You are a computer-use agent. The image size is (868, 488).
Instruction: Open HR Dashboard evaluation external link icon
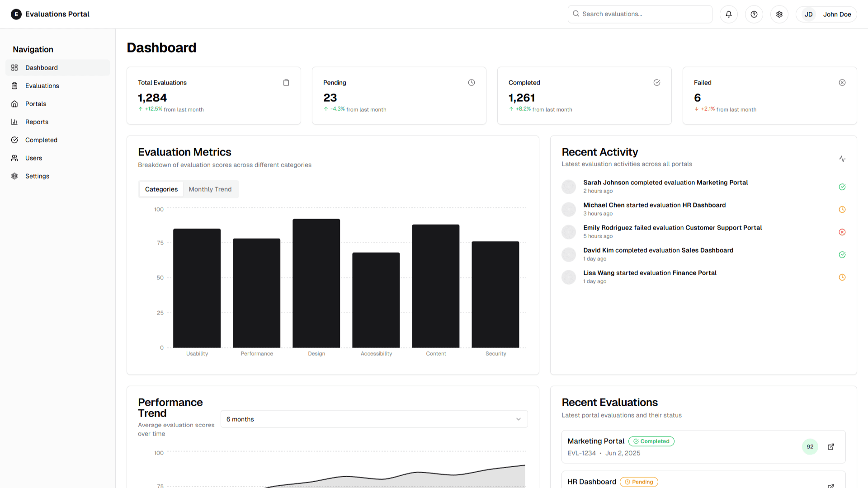click(x=831, y=486)
